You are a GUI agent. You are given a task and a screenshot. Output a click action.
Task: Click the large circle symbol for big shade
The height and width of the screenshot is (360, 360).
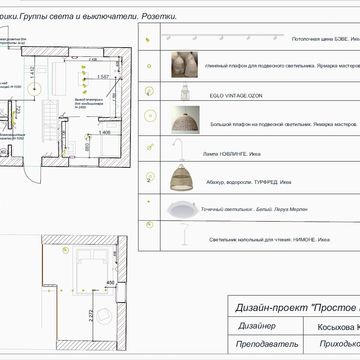click(150, 116)
